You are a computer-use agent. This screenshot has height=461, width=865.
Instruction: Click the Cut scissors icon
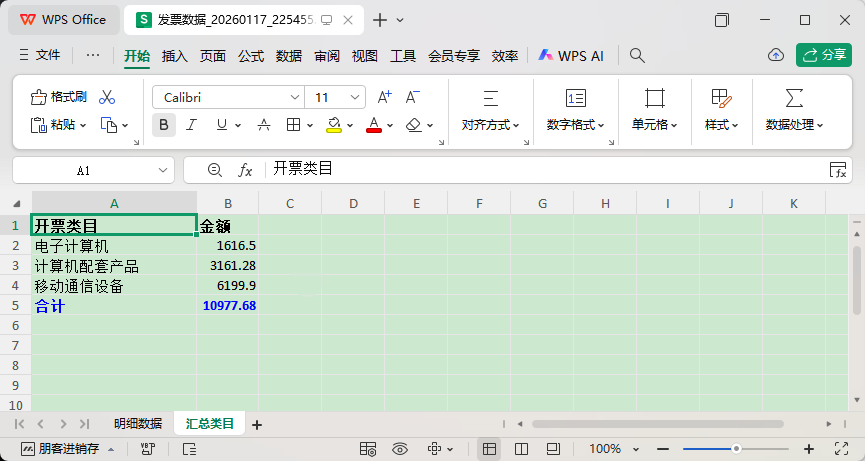107,98
